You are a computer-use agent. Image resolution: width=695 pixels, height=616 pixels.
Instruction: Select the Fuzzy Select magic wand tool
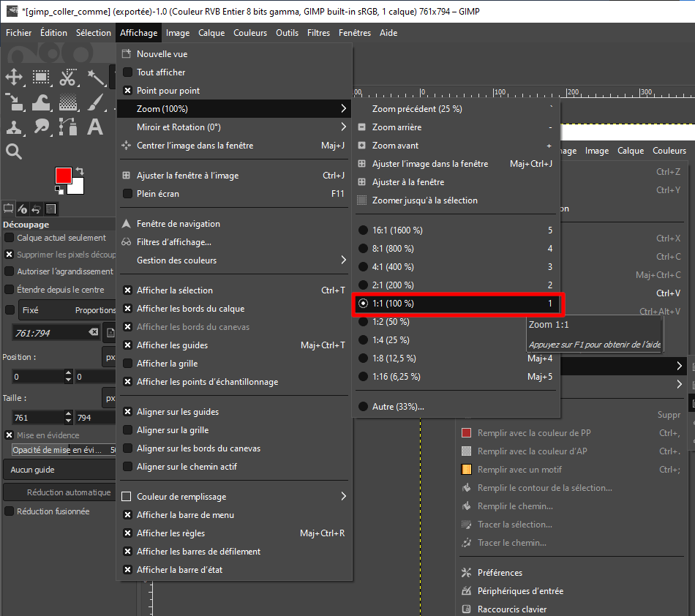(95, 78)
